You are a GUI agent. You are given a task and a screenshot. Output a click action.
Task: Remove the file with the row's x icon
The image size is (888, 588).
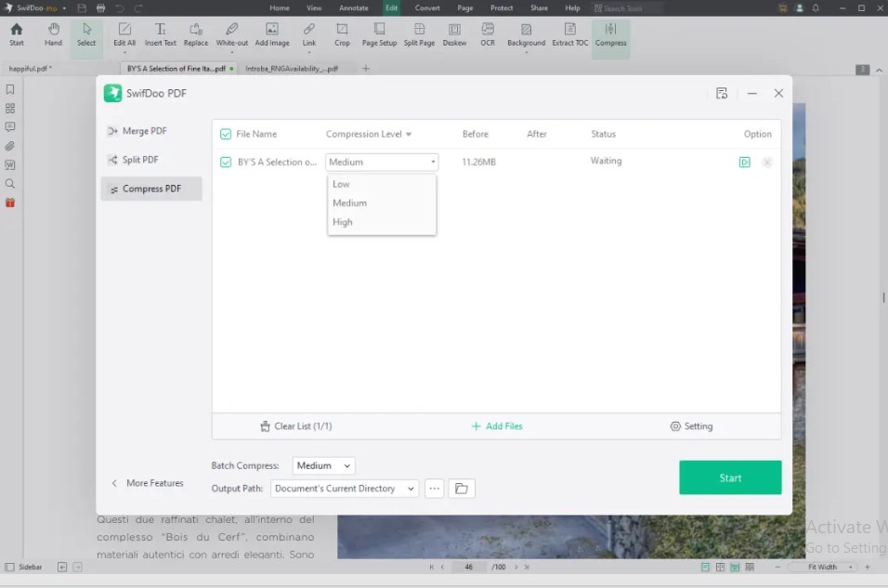pyautogui.click(x=767, y=162)
